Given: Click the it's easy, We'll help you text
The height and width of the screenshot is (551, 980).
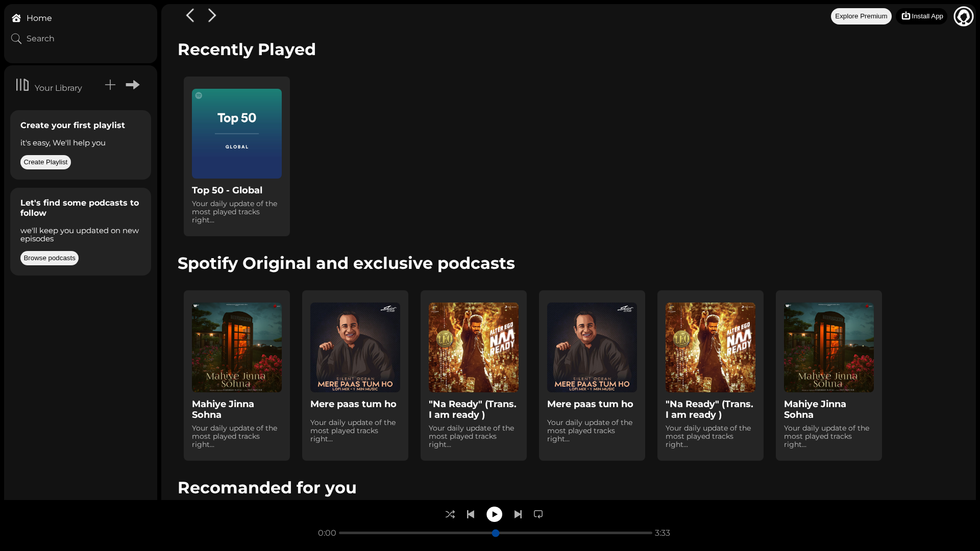Looking at the screenshot, I should 63,143.
